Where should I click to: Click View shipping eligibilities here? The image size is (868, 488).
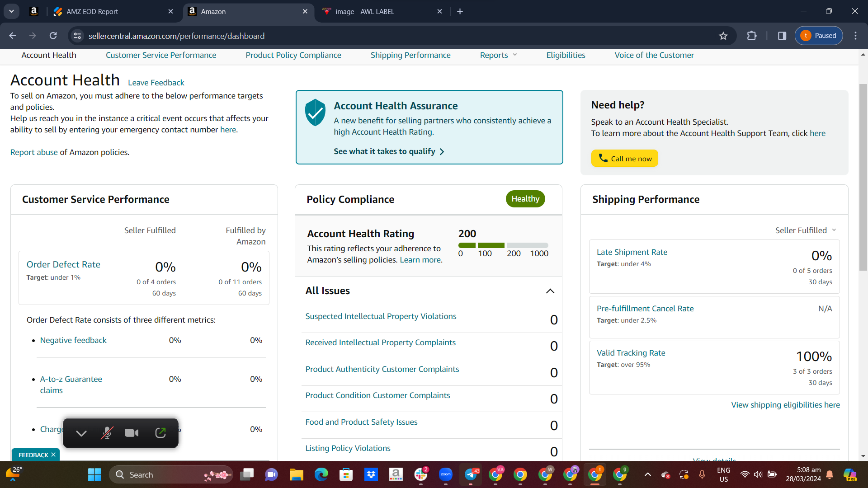[x=785, y=405]
